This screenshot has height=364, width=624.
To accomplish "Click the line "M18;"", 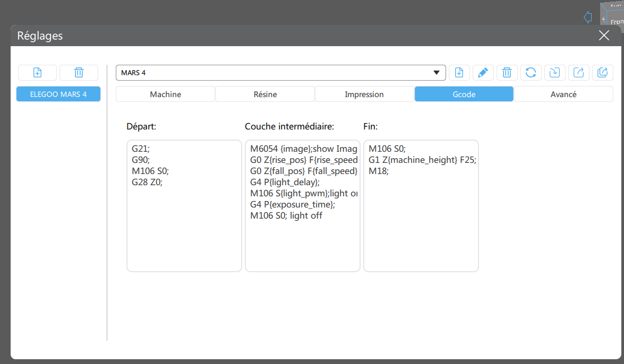I will click(x=379, y=171).
